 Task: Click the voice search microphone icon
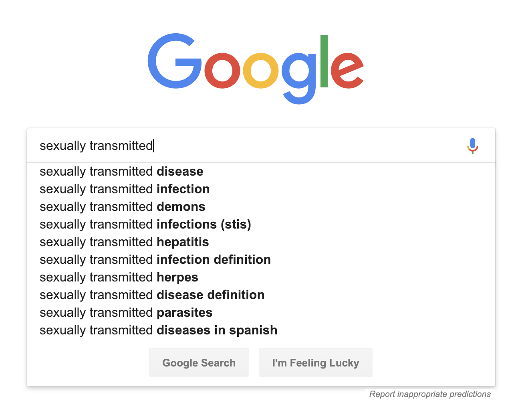473,146
